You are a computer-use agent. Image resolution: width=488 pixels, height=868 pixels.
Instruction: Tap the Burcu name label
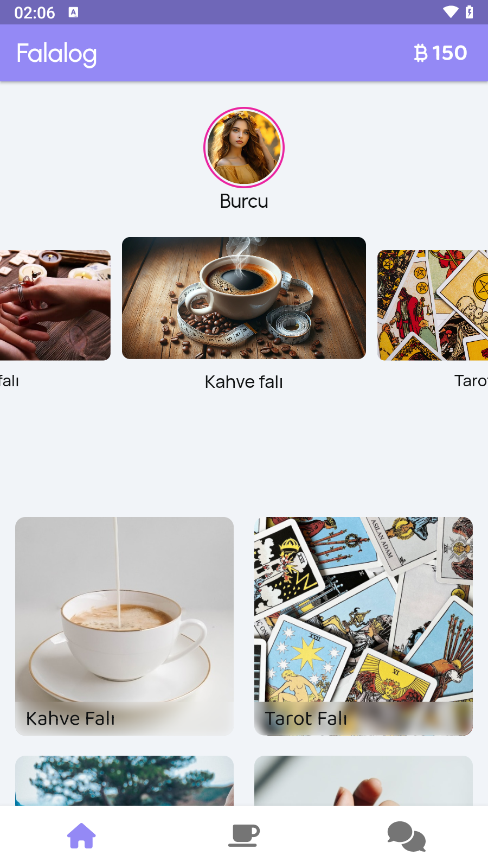244,201
